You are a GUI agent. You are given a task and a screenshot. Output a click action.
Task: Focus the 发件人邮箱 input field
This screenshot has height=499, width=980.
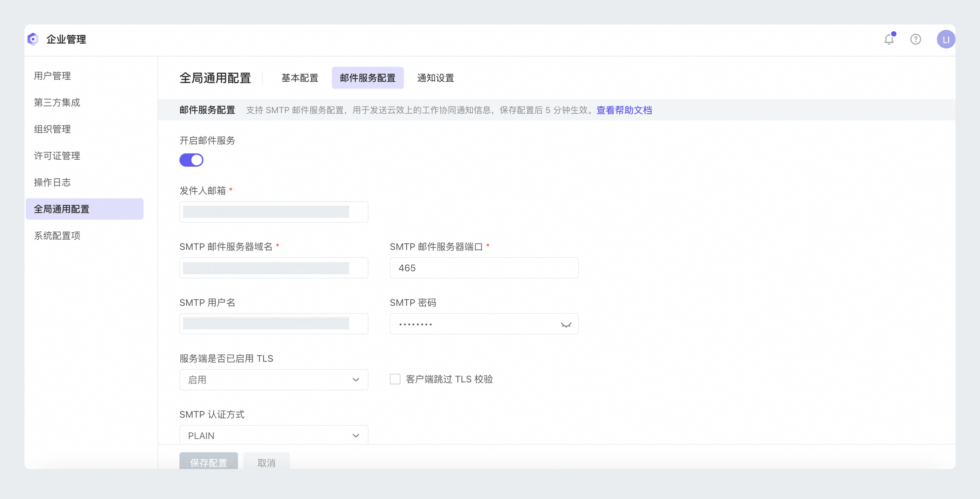click(x=274, y=212)
